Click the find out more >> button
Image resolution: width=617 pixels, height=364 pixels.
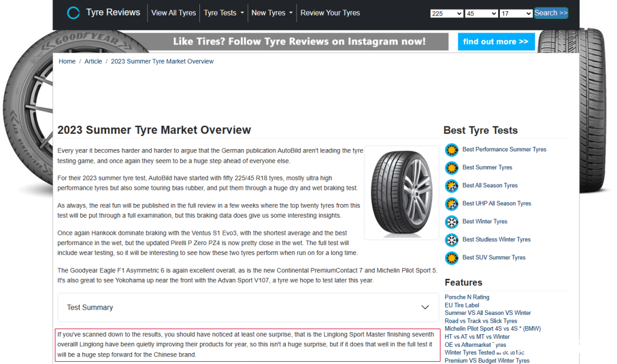496,42
